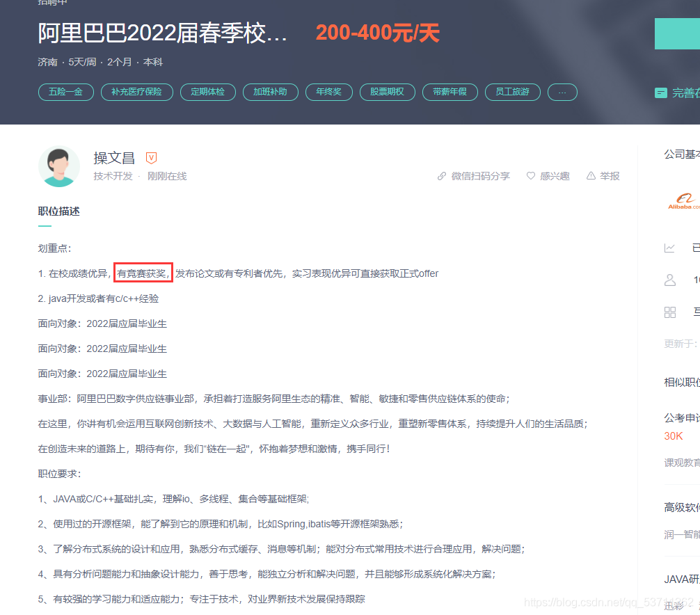Click the 职位要求: heading text
Image resolution: width=700 pixels, height=615 pixels.
pos(59,474)
